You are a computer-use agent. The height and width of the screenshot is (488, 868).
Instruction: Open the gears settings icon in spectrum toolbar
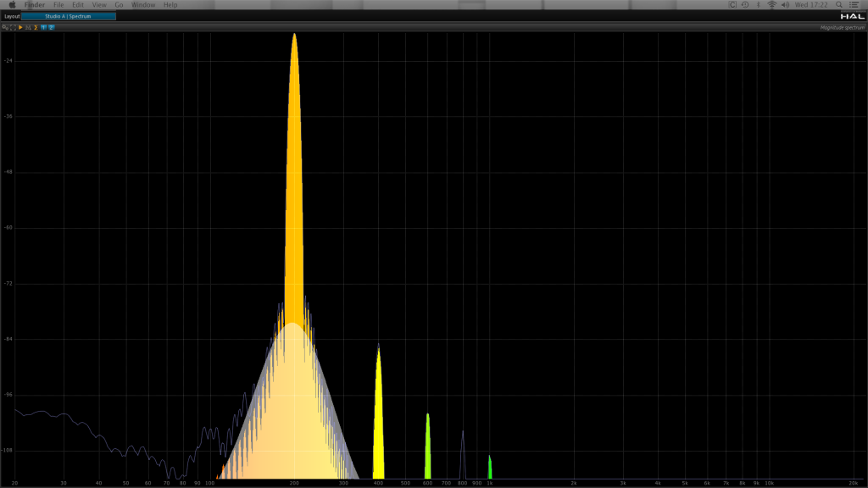pyautogui.click(x=5, y=27)
